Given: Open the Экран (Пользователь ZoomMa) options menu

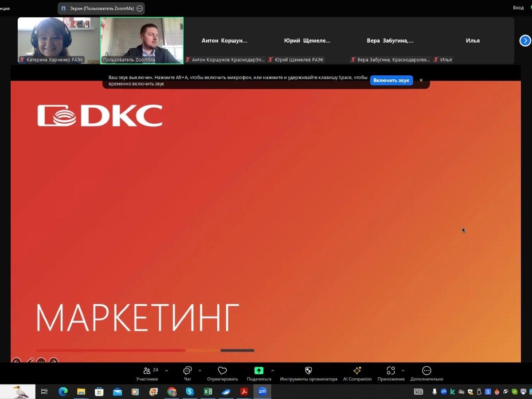Looking at the screenshot, I should [x=140, y=8].
